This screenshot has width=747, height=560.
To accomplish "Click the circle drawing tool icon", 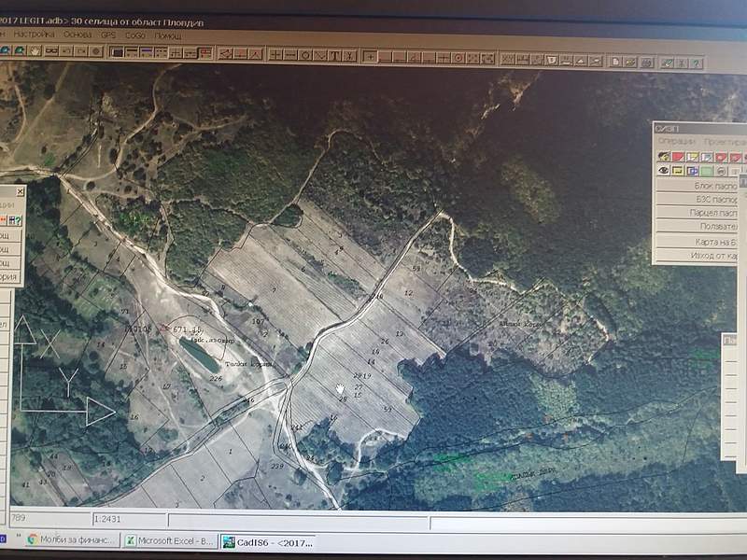I will click(x=305, y=55).
